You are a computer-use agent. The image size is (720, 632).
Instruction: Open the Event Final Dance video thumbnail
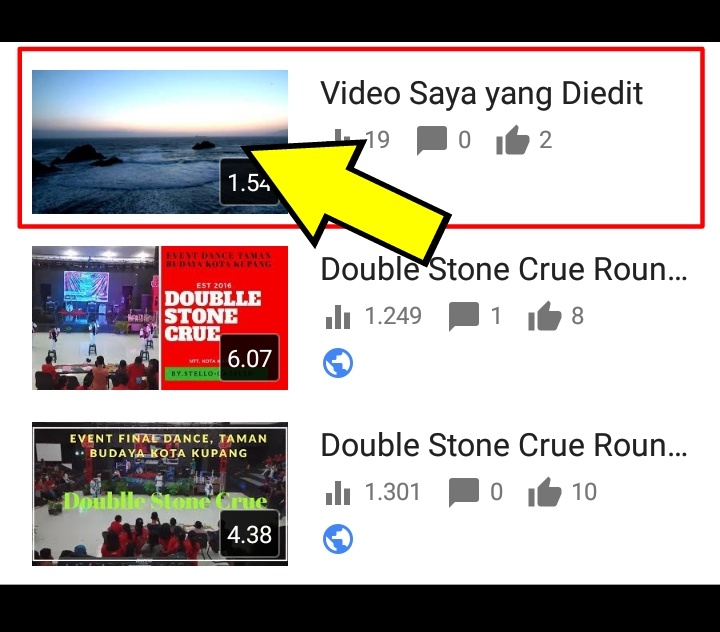coord(160,494)
